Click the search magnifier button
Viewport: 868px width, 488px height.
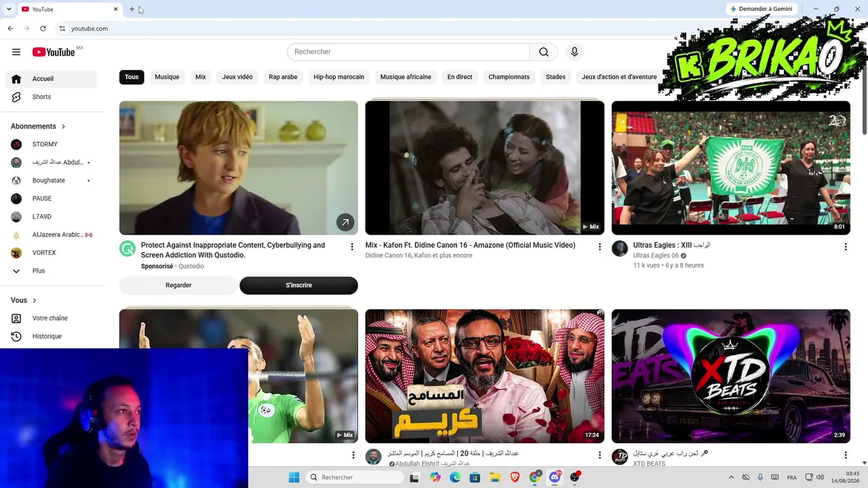tap(544, 52)
